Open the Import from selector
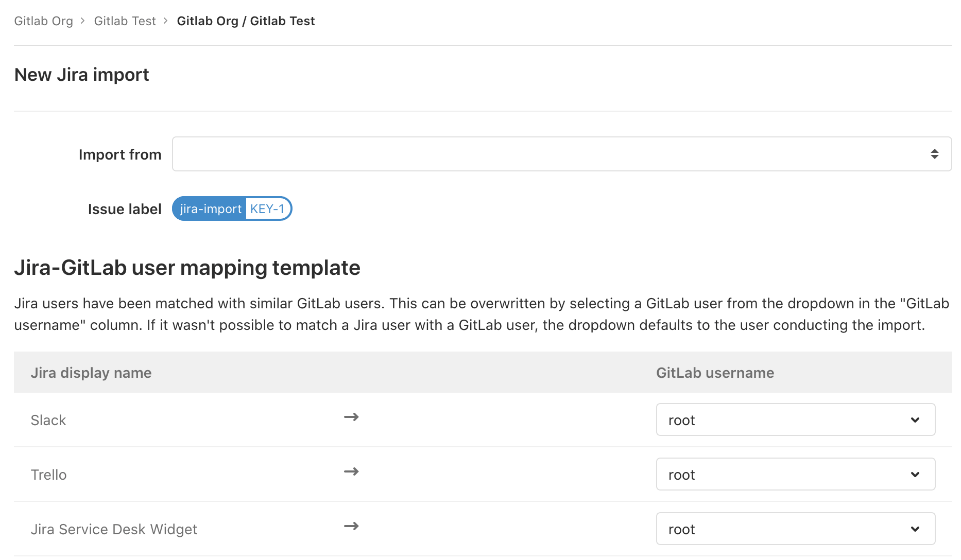Viewport: 961px width, 560px height. pos(561,153)
